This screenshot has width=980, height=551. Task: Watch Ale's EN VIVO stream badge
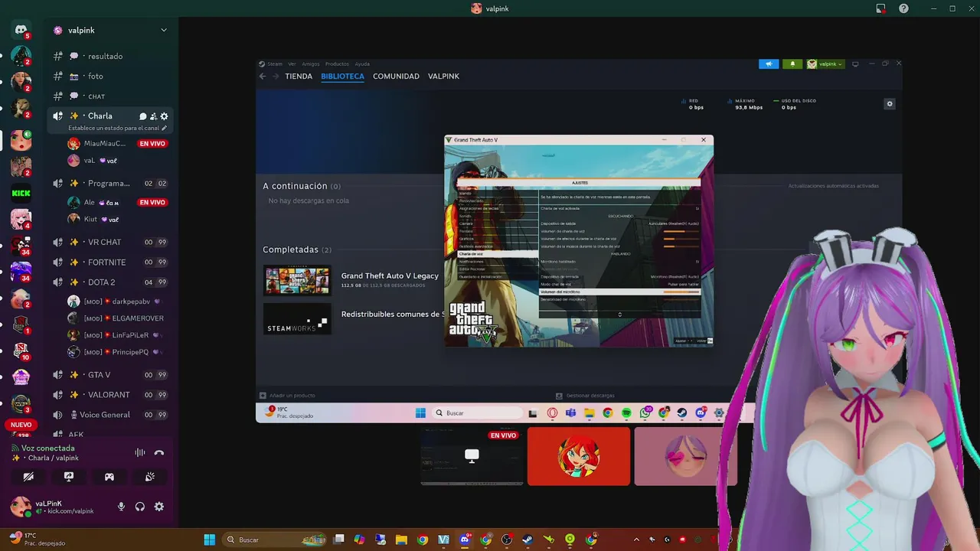click(x=152, y=202)
